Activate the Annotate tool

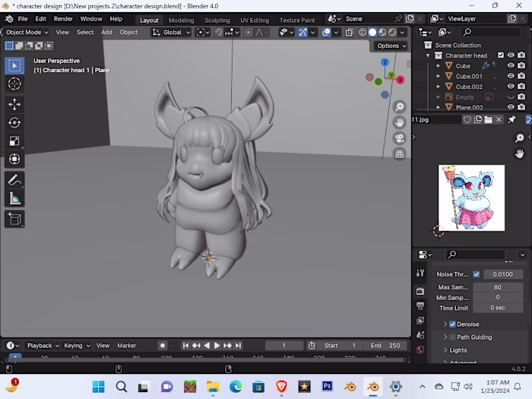coord(14,180)
